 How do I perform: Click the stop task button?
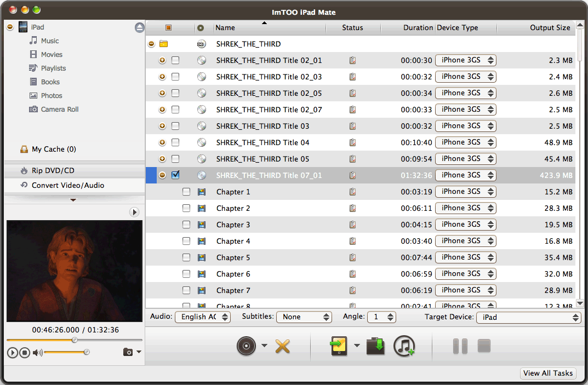(484, 346)
